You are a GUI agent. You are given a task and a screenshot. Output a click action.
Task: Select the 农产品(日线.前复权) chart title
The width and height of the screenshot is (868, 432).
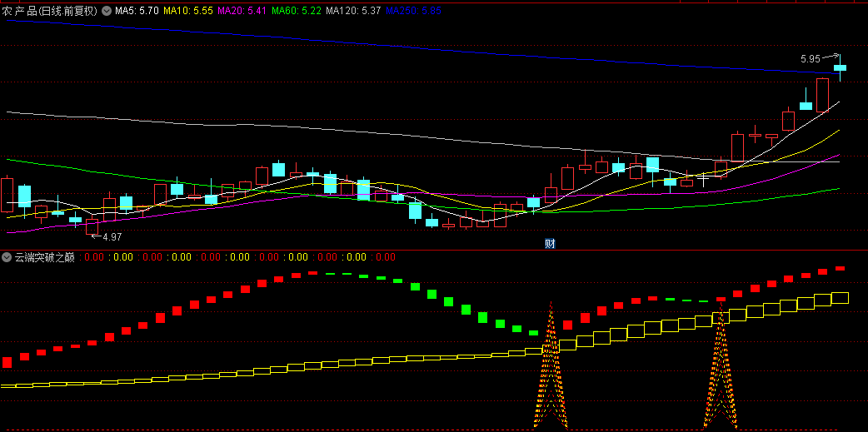point(52,11)
